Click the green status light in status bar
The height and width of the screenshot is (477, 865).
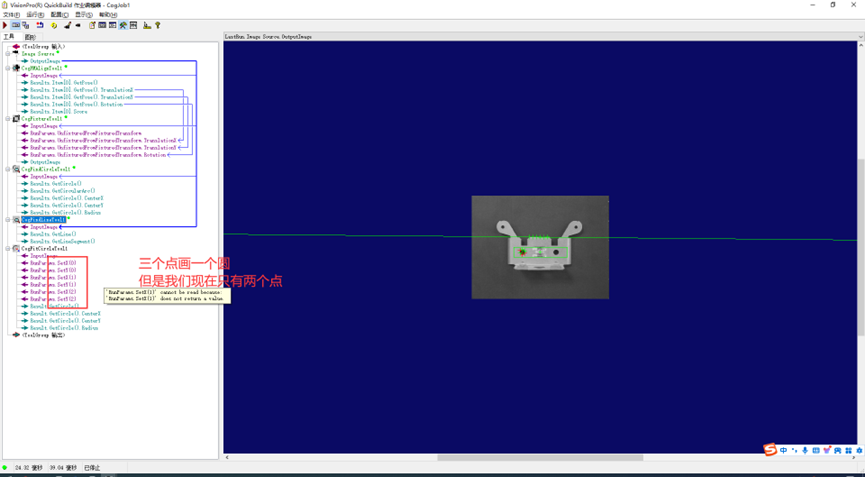coord(5,468)
